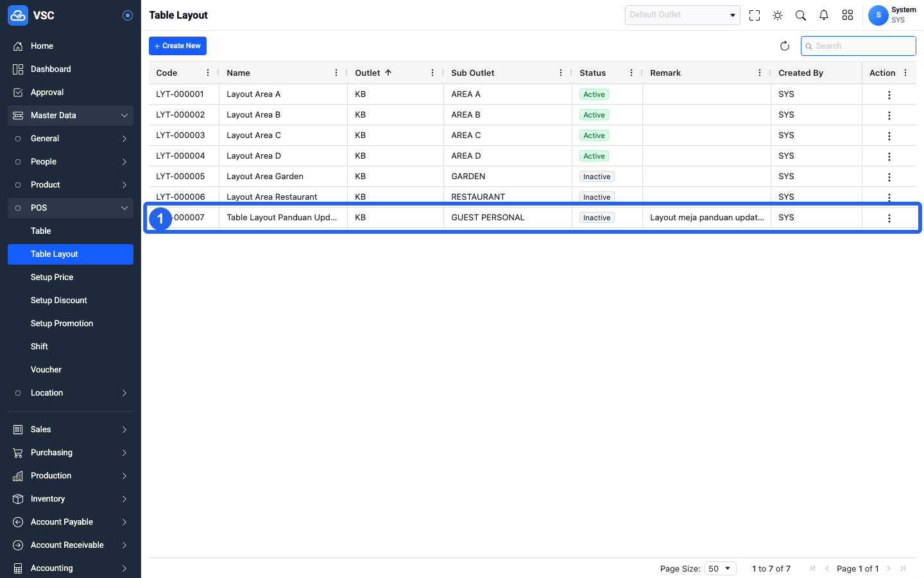Switch theme with the sun icon

click(778, 15)
